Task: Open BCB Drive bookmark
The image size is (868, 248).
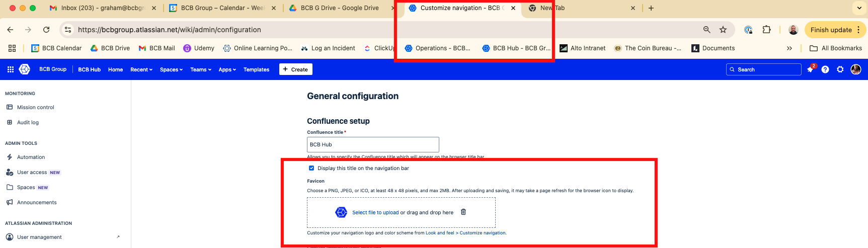Action: 110,48
